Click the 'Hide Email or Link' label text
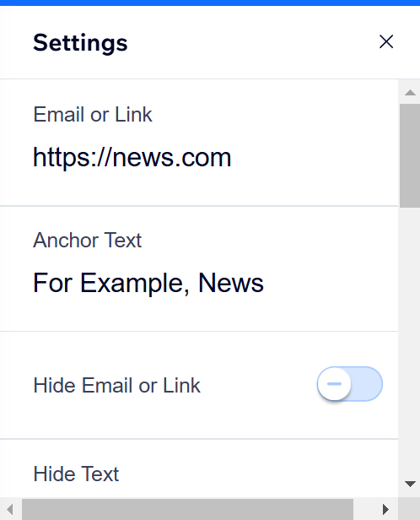This screenshot has height=520, width=420. point(117,385)
